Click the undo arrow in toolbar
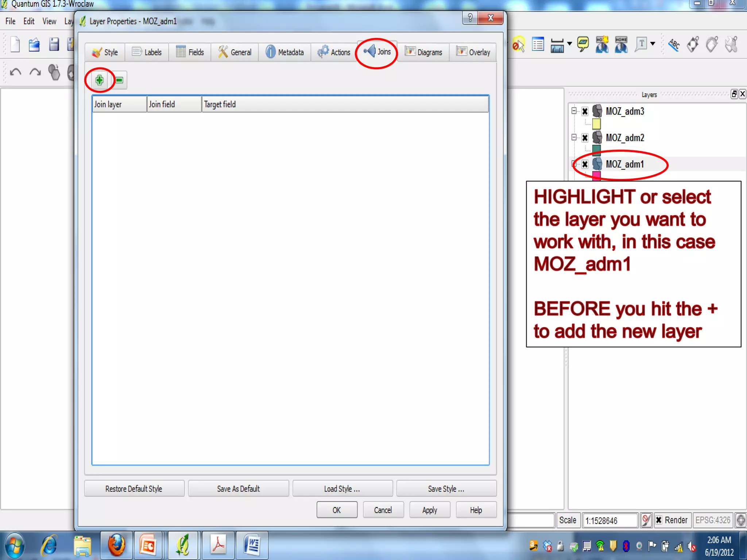 click(x=16, y=72)
